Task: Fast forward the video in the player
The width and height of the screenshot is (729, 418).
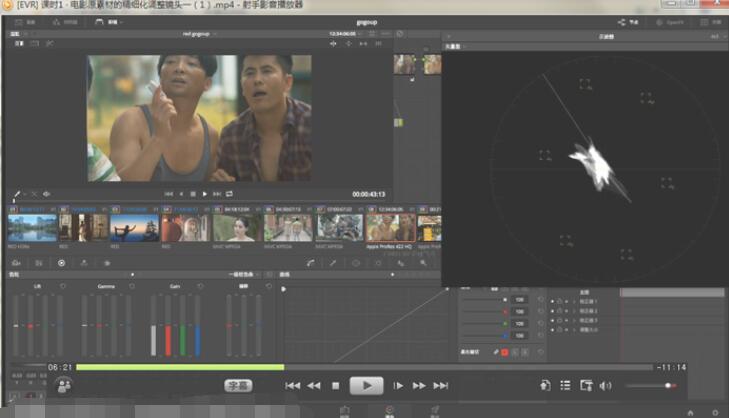Action: (419, 385)
